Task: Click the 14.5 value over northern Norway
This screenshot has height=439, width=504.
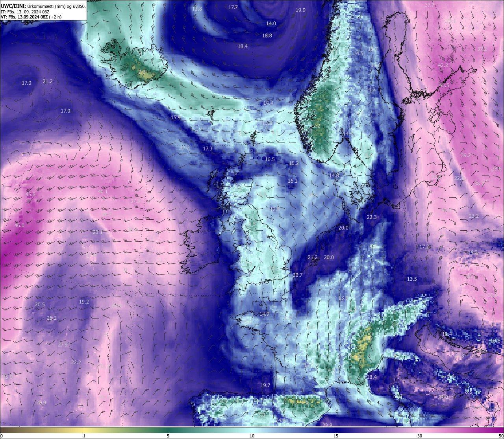Action: coord(358,54)
